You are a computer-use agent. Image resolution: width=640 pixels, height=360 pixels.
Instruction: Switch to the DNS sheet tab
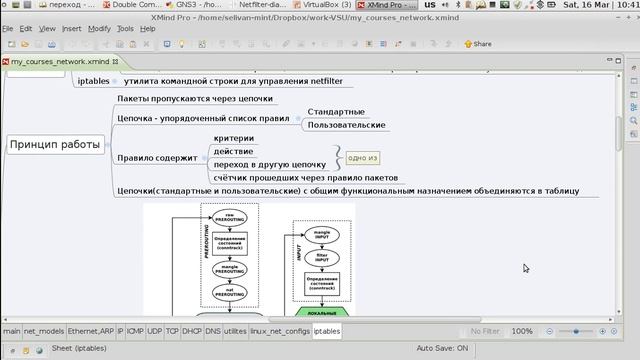pos(213,331)
